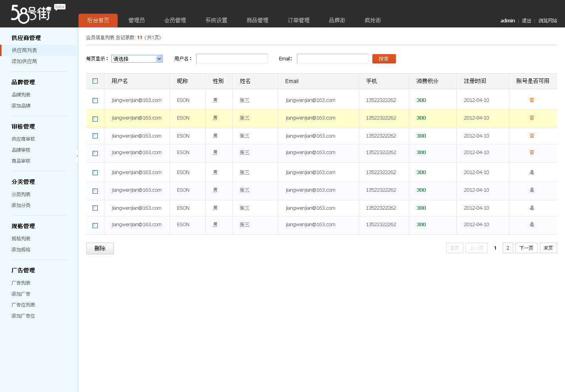Tick the select-all checkbox in table header
This screenshot has width=565, height=392.
click(x=95, y=81)
